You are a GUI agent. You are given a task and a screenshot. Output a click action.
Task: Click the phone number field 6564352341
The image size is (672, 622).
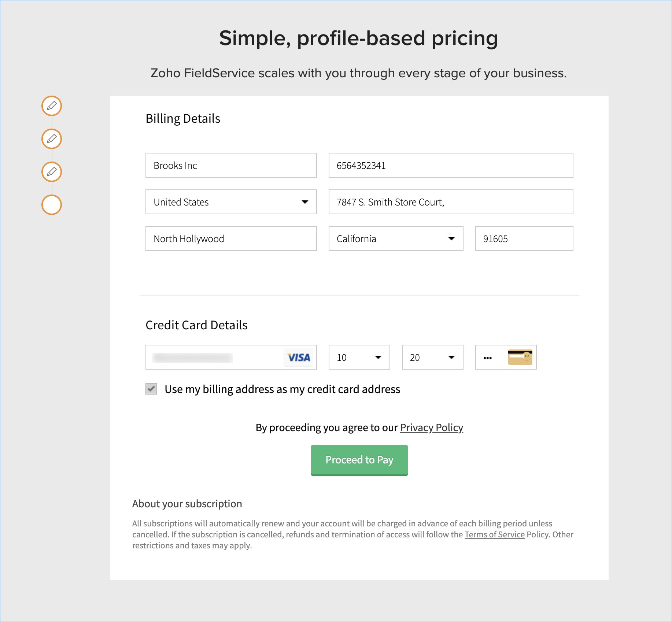[451, 165]
